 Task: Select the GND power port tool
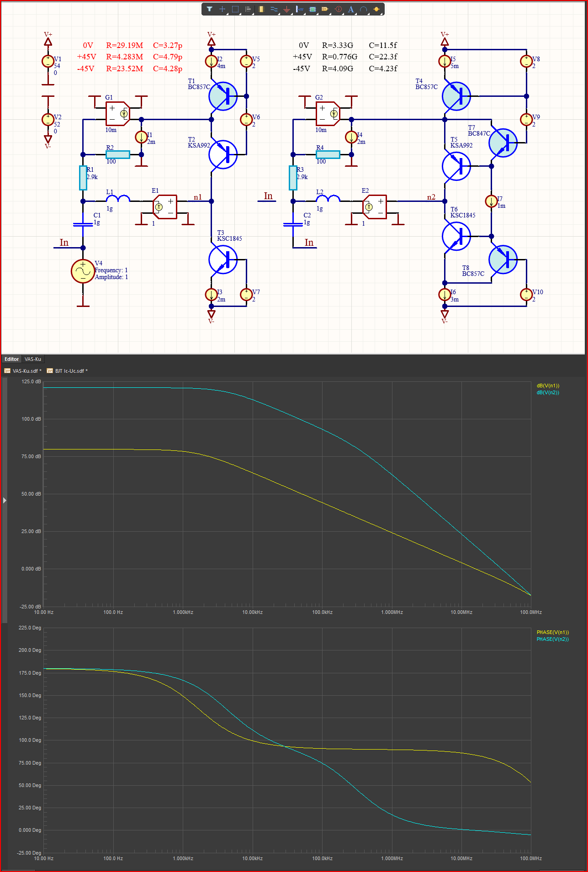click(286, 9)
